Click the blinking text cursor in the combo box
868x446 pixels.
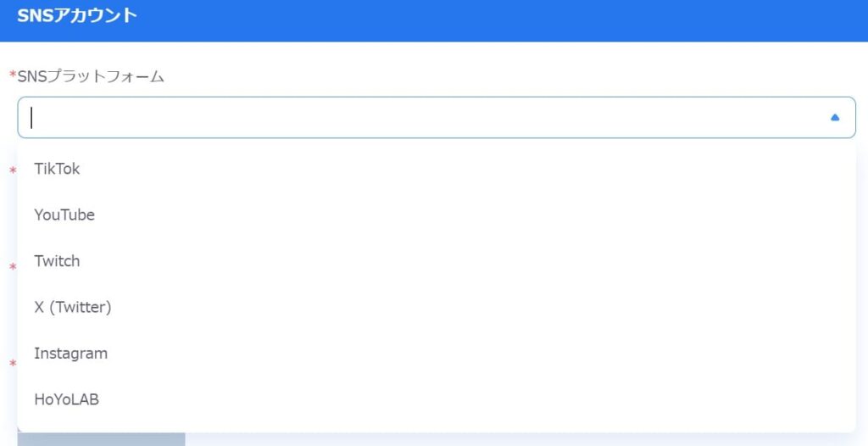click(x=31, y=118)
